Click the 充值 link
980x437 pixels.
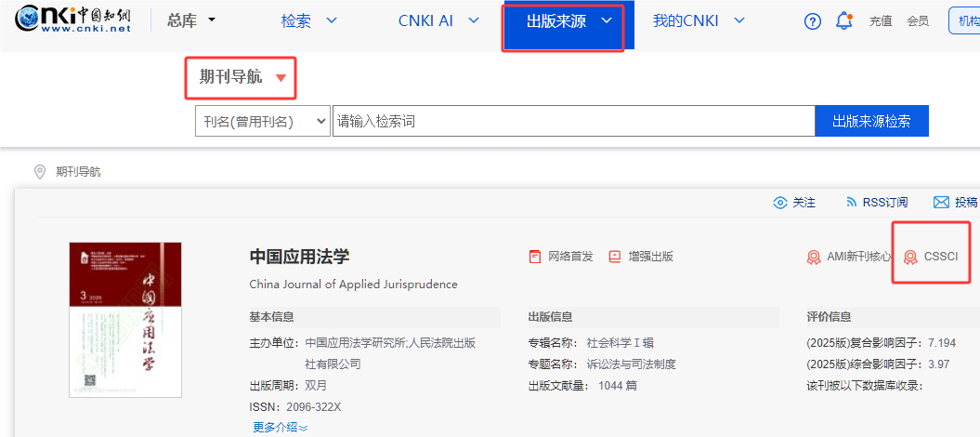click(x=881, y=21)
